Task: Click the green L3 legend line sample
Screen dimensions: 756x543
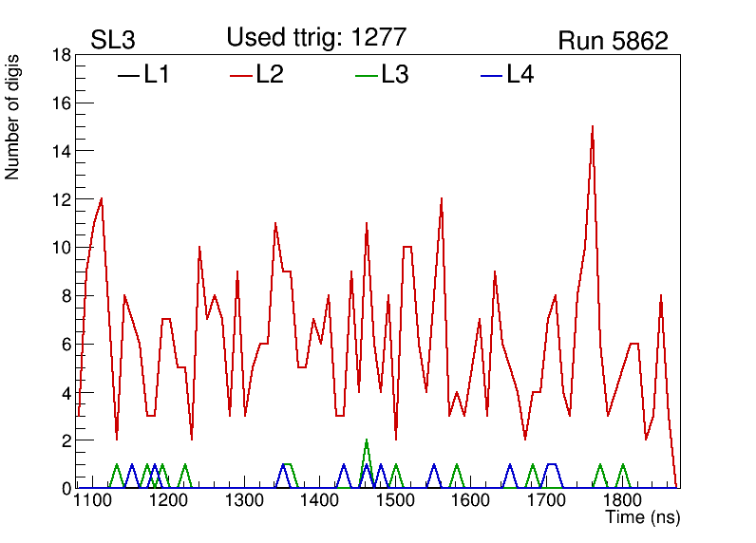Action: 366,75
